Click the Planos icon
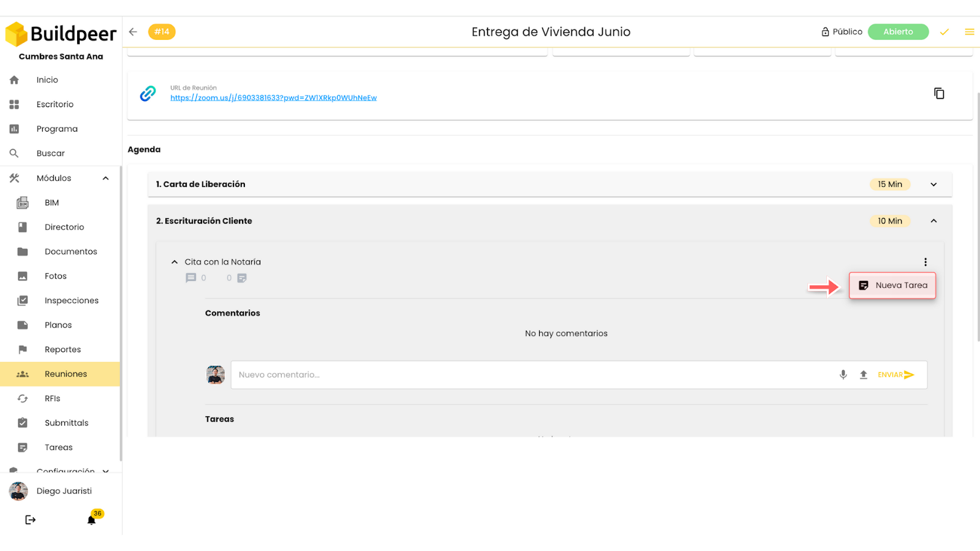Screen dimensions: 980x551 pyautogui.click(x=23, y=325)
